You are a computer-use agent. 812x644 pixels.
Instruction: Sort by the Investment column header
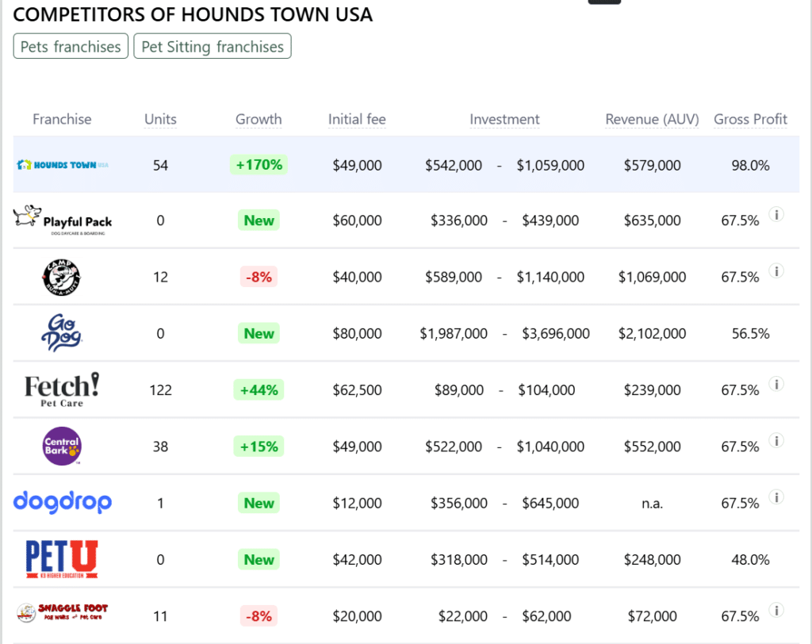coord(504,119)
